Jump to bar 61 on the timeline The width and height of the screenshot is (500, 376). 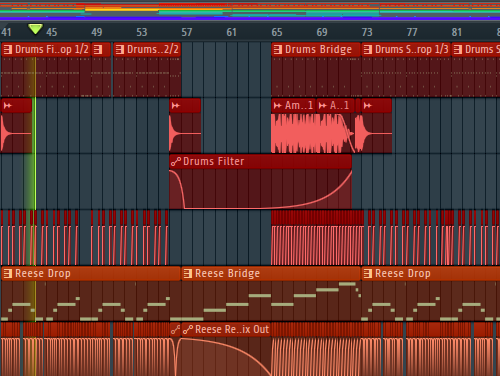(x=231, y=32)
